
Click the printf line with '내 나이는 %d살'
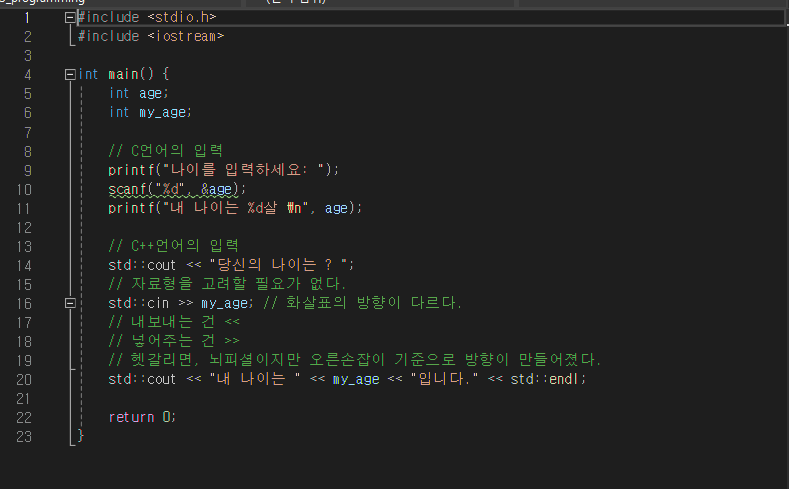[x=235, y=208]
